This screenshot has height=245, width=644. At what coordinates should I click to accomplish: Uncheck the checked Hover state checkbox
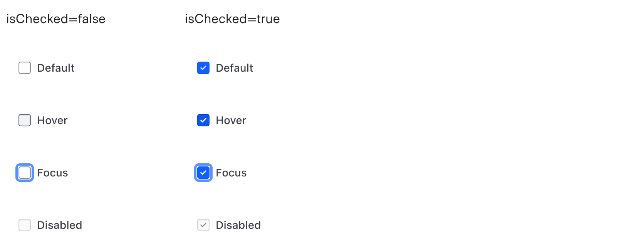click(x=203, y=120)
